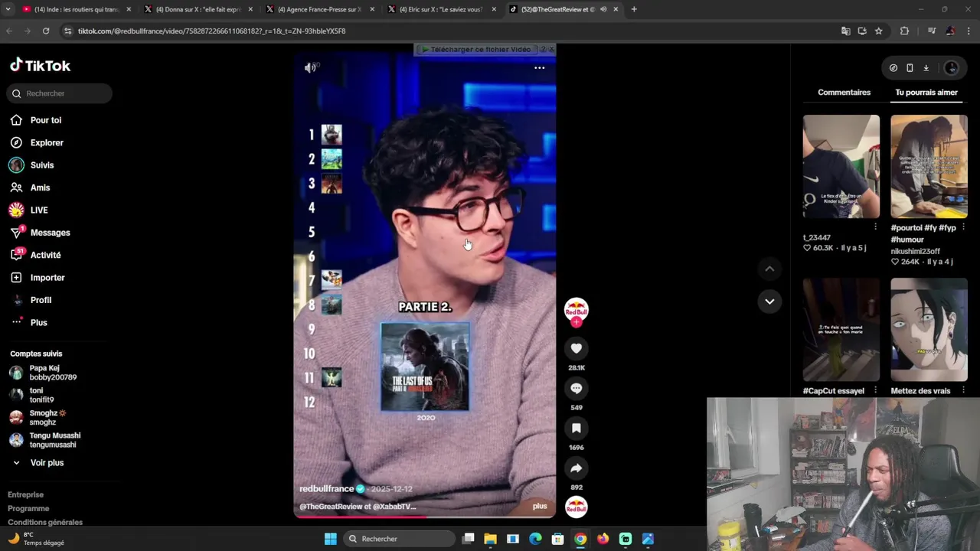Open the Plus more options menu
Screen dimensions: 980x551
pos(38,322)
